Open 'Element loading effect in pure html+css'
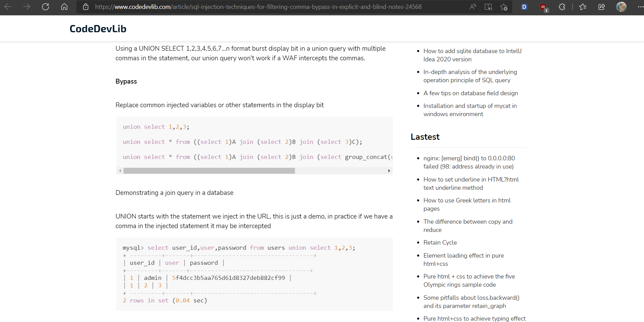Viewport: 644px width, 322px height. pos(463,260)
